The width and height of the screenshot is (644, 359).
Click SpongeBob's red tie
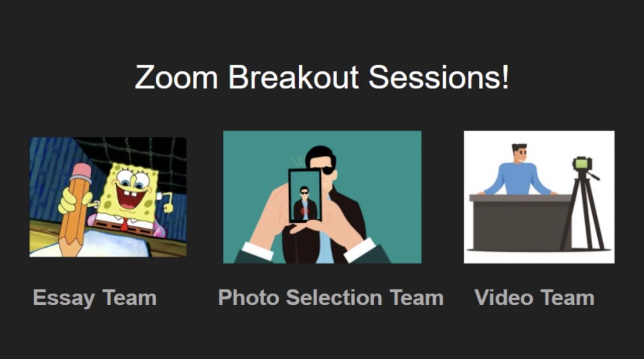pyautogui.click(x=124, y=225)
